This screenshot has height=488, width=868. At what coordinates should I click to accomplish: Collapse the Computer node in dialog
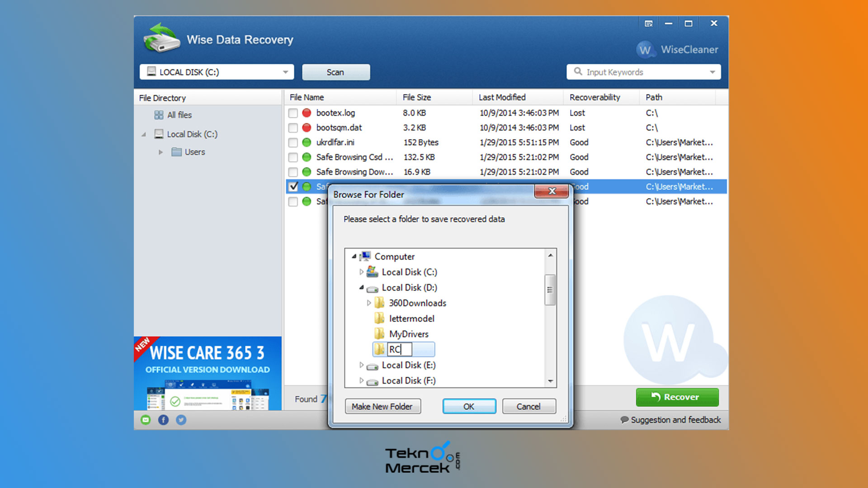pos(354,256)
